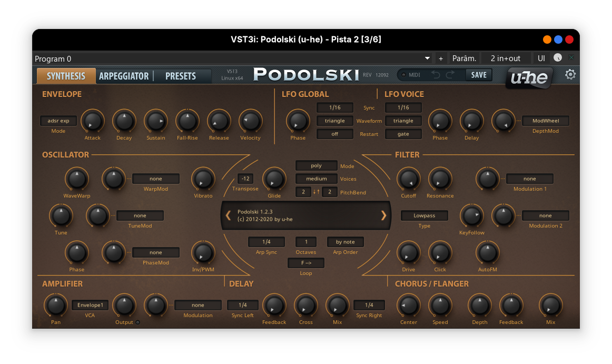This screenshot has height=364, width=612.
Task: Click the Transpose value field
Action: point(245,179)
